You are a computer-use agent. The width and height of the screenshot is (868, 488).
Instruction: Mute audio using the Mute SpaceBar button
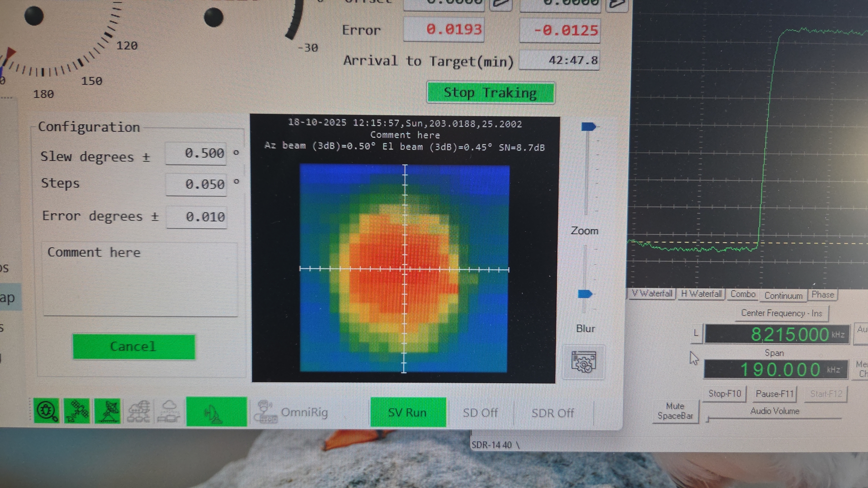click(x=675, y=410)
